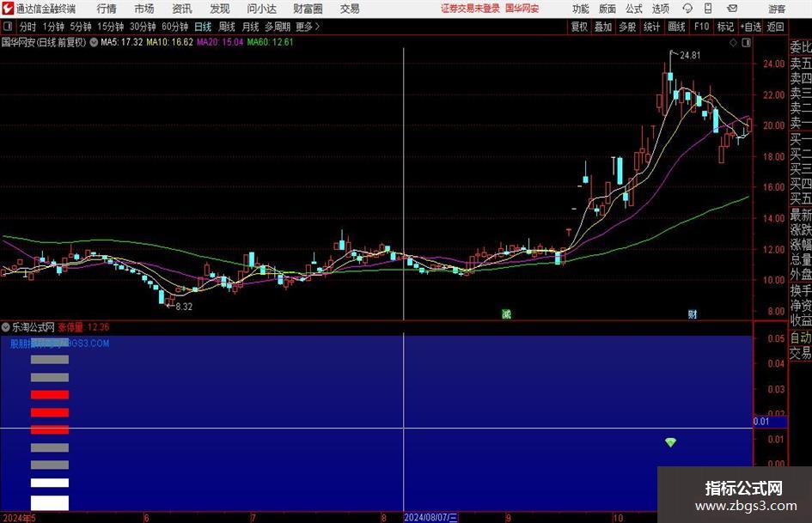
Task: Open the 市场 menu
Action: [x=144, y=9]
